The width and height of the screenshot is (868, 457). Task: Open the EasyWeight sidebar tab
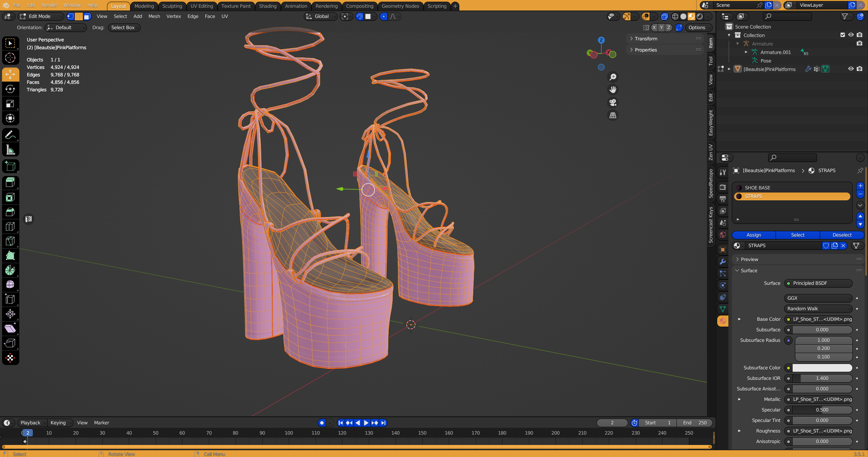pyautogui.click(x=710, y=123)
